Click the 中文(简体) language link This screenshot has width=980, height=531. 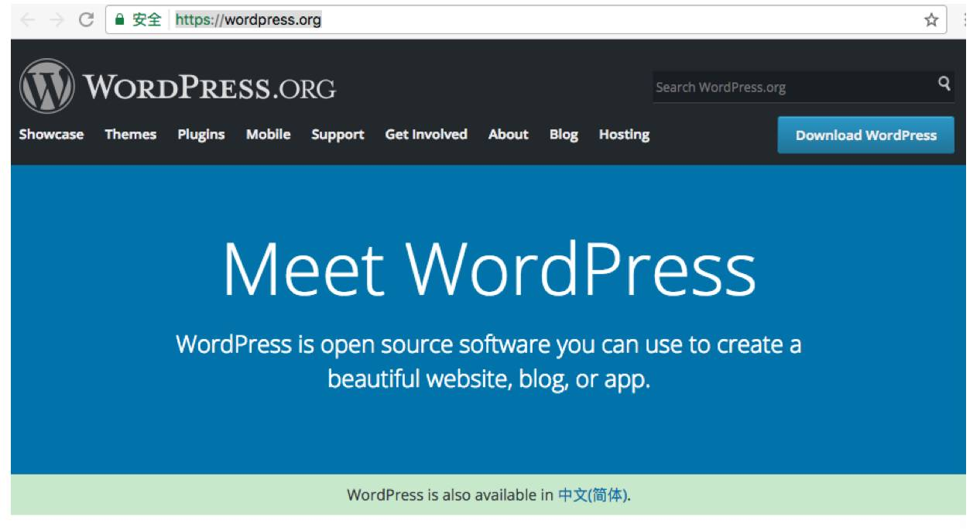click(x=592, y=495)
